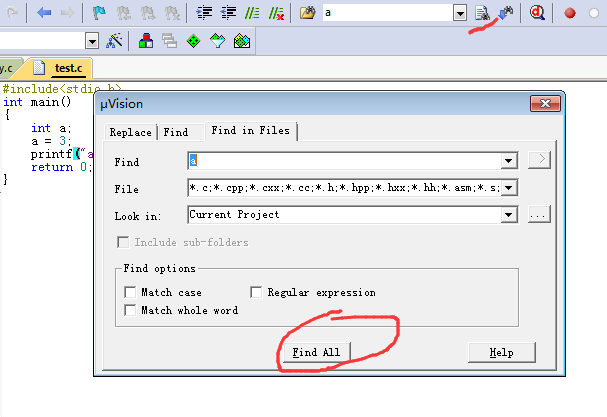The image size is (607, 417).
Task: Unindent selected lines with the outdent icon
Action: [x=228, y=13]
